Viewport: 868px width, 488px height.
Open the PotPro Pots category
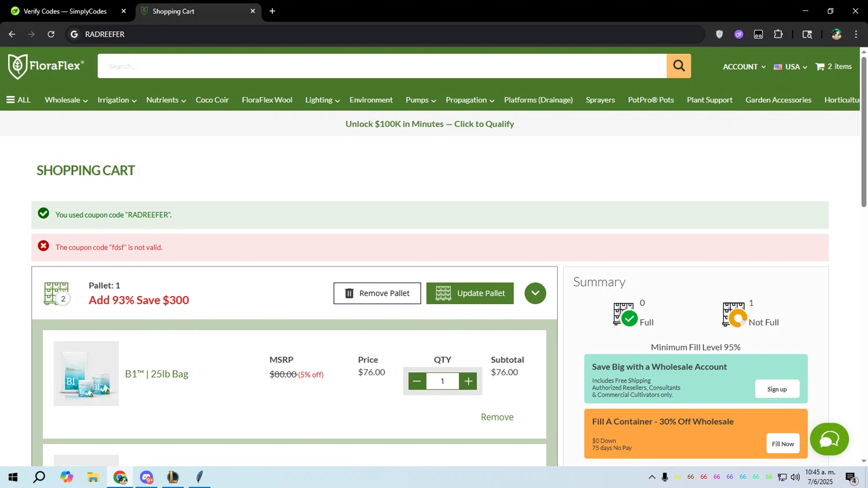(x=651, y=100)
